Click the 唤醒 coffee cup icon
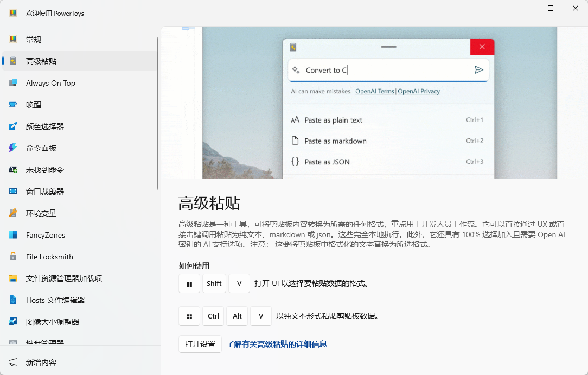Viewport: 588px width, 375px height. pyautogui.click(x=13, y=104)
